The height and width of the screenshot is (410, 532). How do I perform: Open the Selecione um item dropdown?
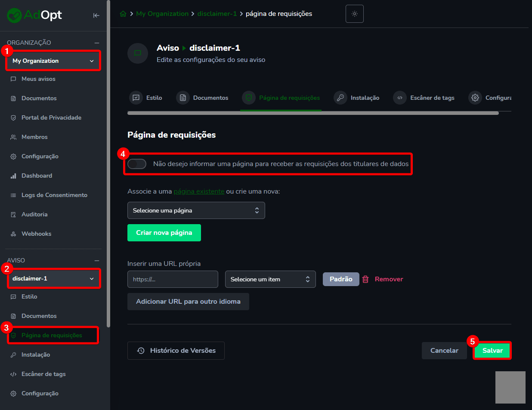click(x=270, y=279)
